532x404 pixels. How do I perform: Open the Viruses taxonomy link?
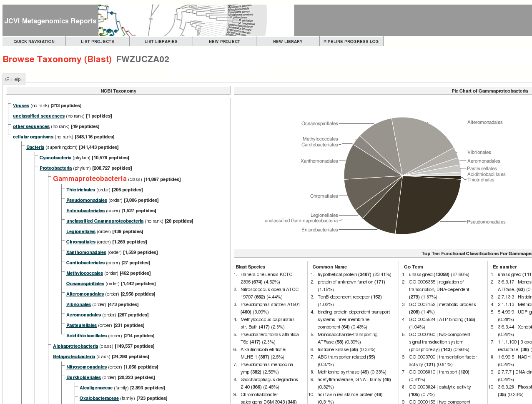tap(21, 105)
